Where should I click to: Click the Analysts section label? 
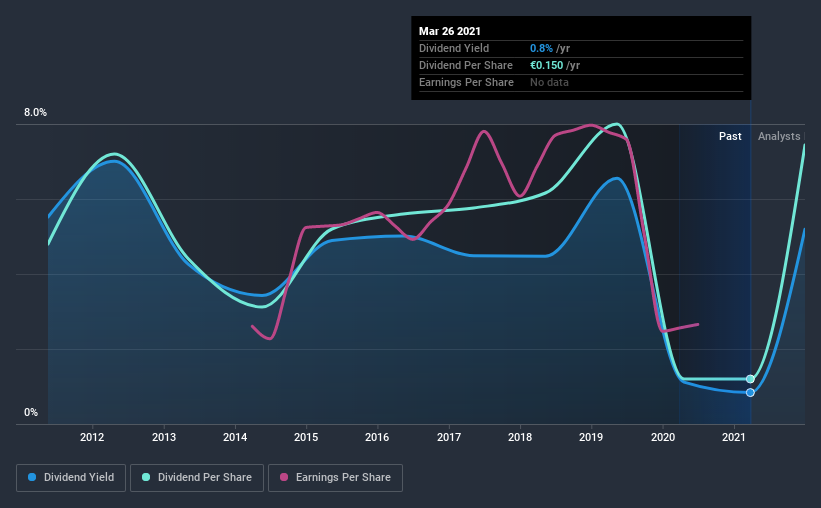(779, 136)
